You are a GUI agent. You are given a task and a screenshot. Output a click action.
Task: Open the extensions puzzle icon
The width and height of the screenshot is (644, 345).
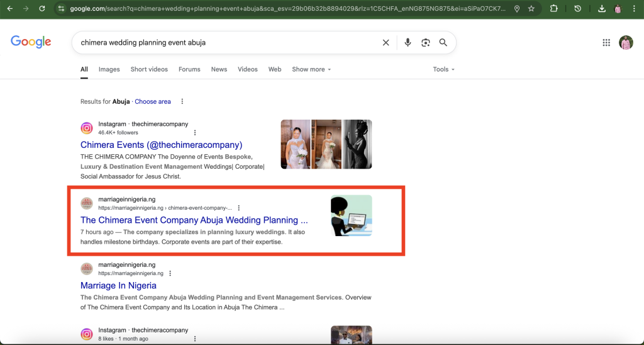coord(553,8)
